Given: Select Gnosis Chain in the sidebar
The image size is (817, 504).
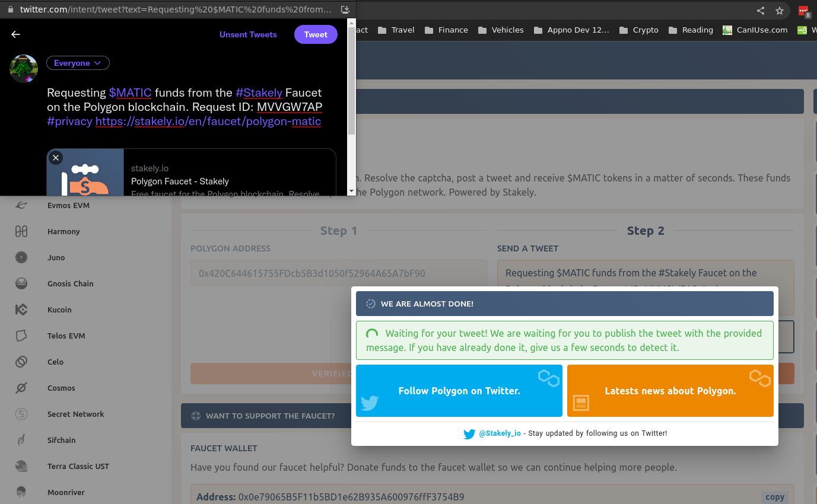Looking at the screenshot, I should pos(70,284).
